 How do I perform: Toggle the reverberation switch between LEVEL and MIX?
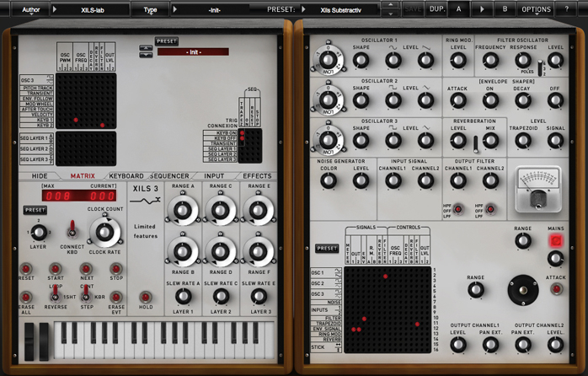pos(475,144)
